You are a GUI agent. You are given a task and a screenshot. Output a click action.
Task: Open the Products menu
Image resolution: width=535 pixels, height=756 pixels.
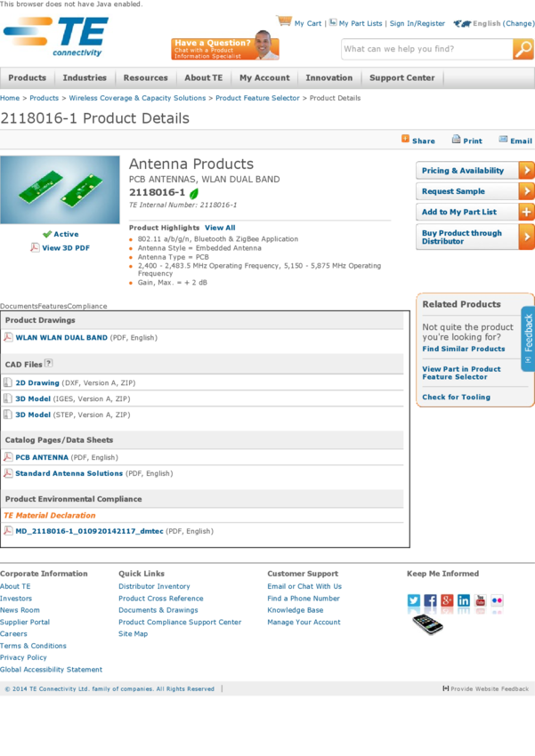point(27,77)
